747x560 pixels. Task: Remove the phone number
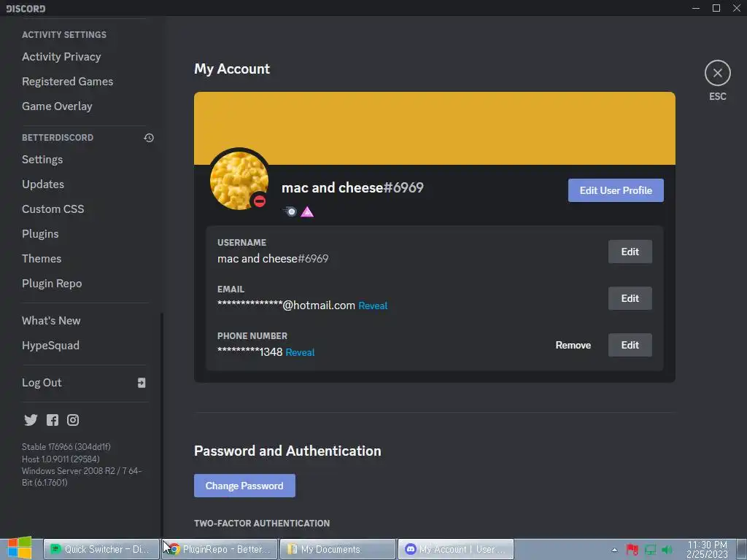pyautogui.click(x=573, y=345)
